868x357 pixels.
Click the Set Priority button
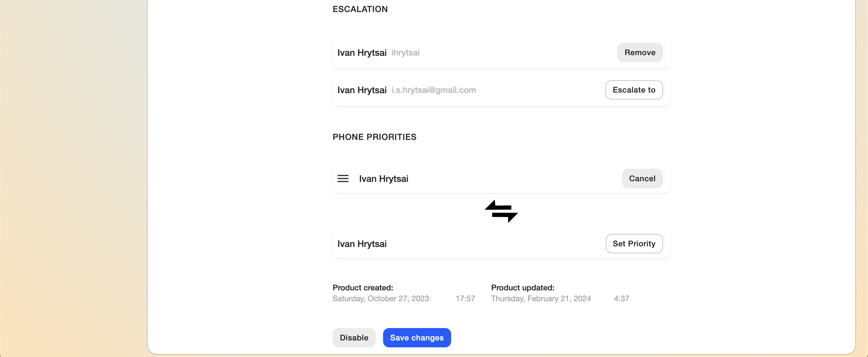634,244
